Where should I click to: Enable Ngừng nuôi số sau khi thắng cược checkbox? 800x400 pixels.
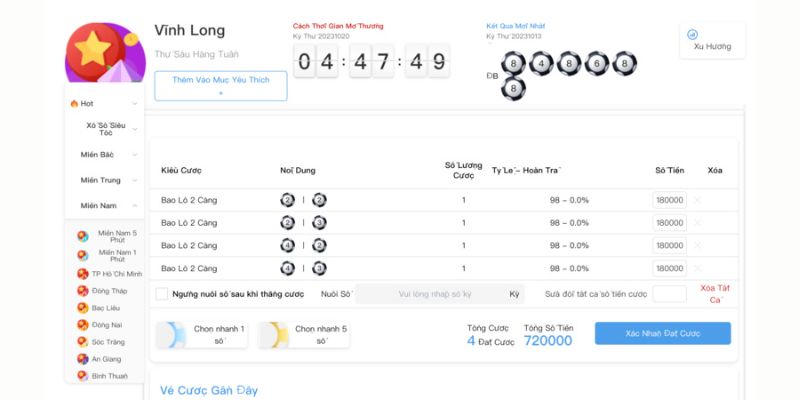coord(162,294)
